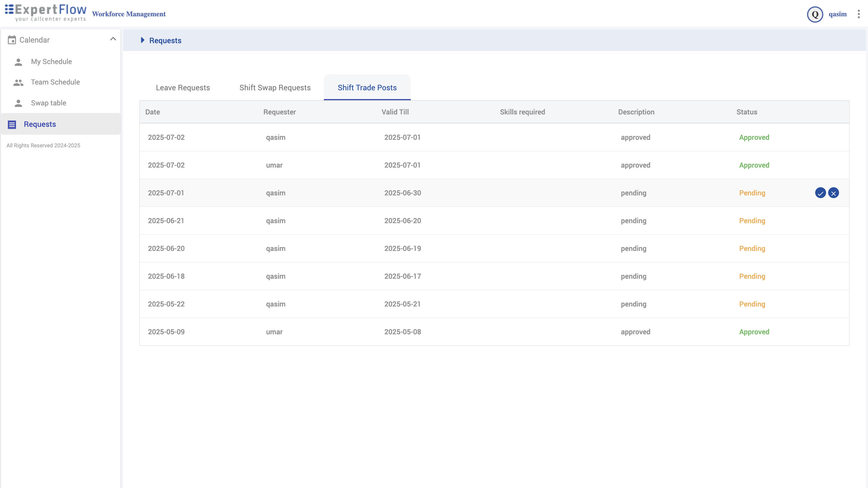Click the Q user avatar icon
Image resolution: width=868 pixels, height=488 pixels.
coord(815,14)
